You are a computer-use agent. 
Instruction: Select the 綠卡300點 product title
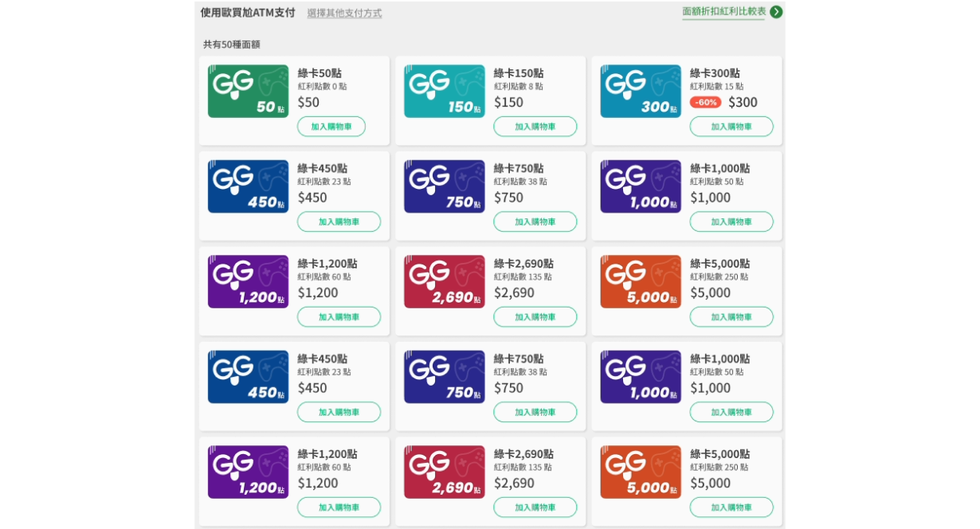click(x=715, y=73)
